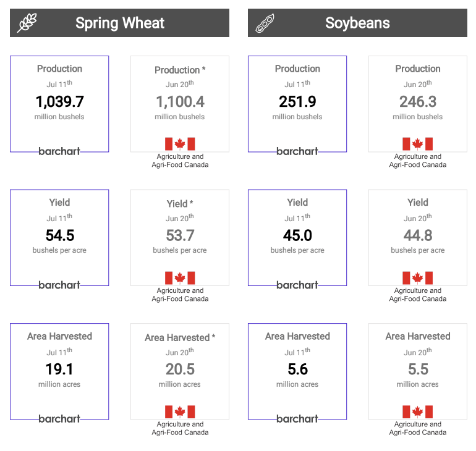The height and width of the screenshot is (451, 476).
Task: Select the Spring Wheat header title
Action: tap(120, 23)
